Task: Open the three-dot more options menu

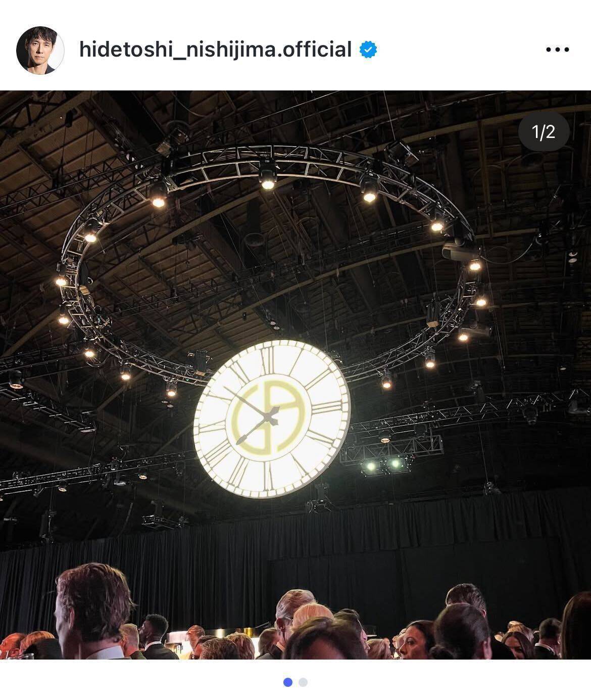Action: tap(558, 50)
